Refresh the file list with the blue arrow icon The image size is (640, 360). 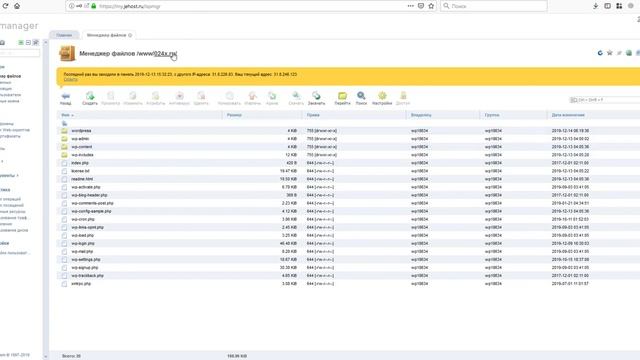[x=600, y=53]
